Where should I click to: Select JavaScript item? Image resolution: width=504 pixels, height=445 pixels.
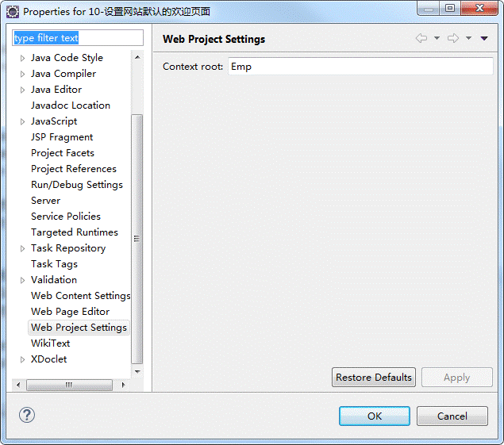(x=54, y=121)
